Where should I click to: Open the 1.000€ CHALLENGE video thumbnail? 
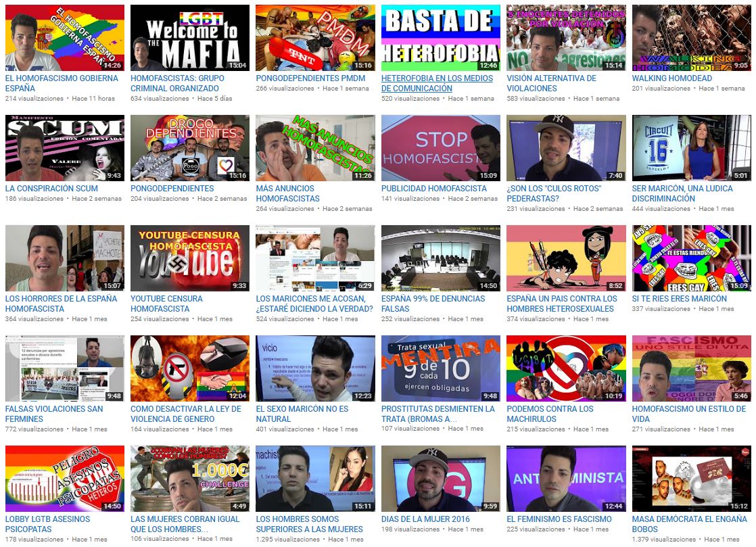(189, 479)
